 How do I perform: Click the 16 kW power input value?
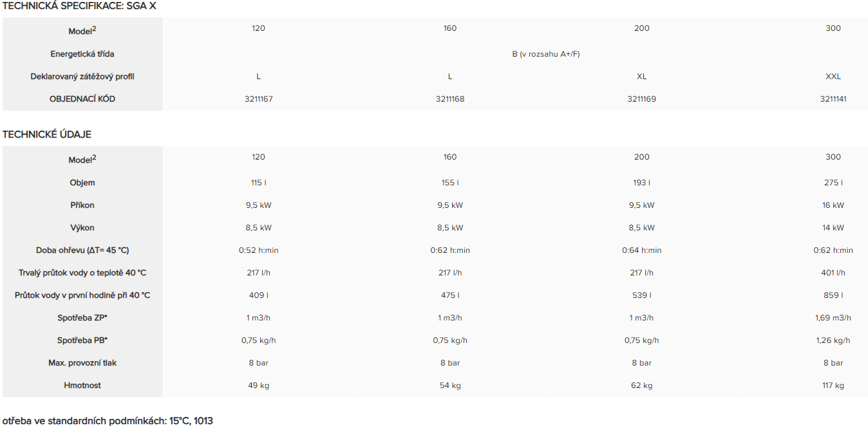tap(833, 205)
